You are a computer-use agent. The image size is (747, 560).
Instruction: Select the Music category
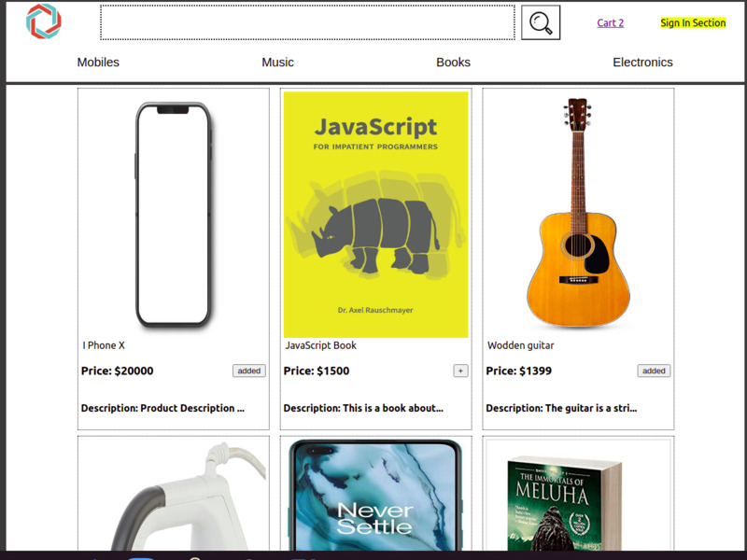[x=277, y=63]
